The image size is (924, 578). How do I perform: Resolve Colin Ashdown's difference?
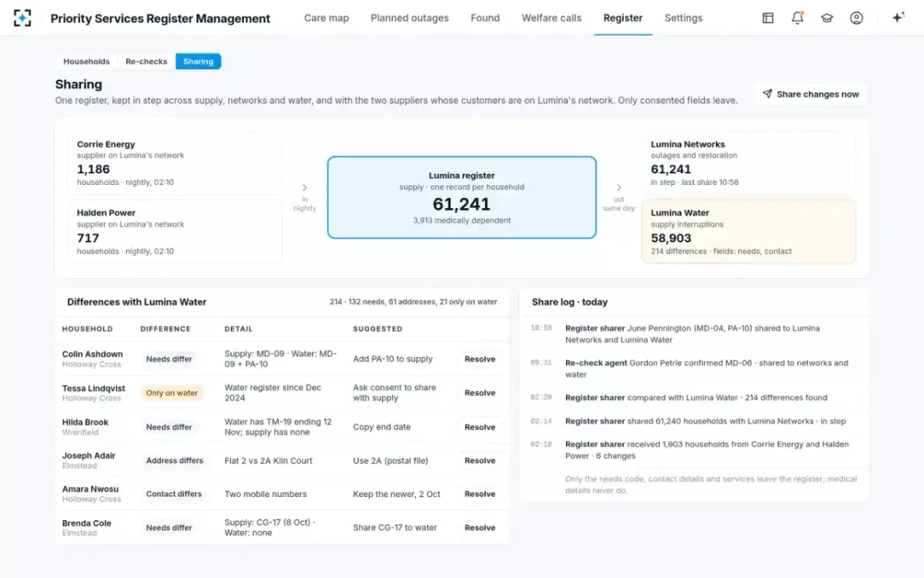[480, 359]
